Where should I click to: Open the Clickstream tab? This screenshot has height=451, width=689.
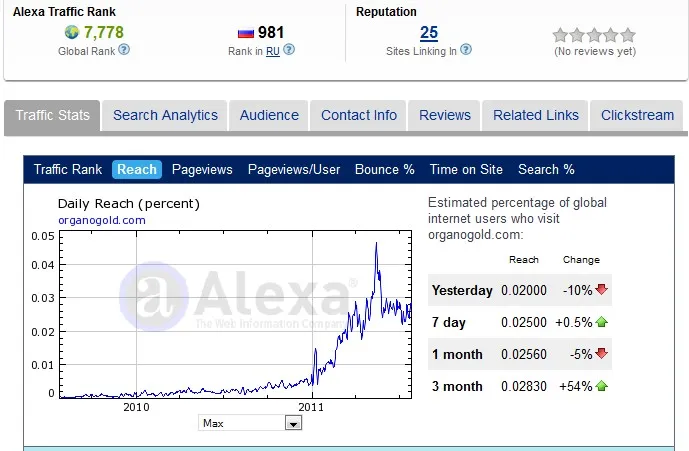[637, 115]
